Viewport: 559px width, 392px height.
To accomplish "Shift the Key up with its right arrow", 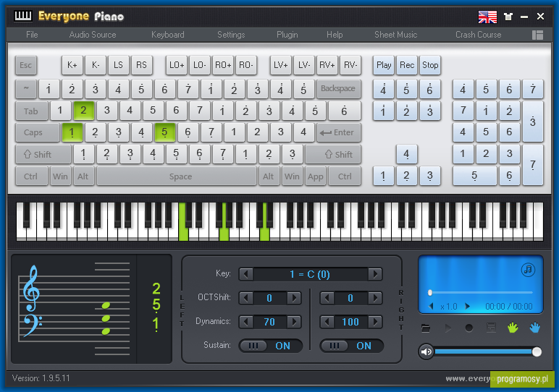I will click(x=375, y=274).
